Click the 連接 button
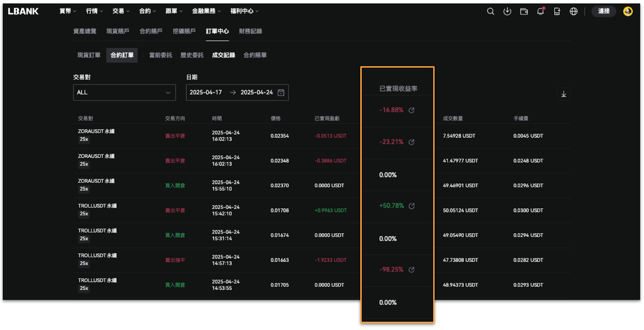The height and width of the screenshot is (330, 644). tap(603, 11)
